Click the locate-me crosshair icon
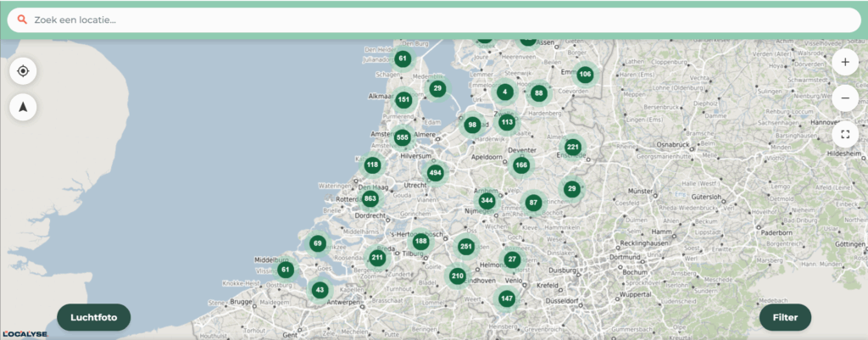Image resolution: width=868 pixels, height=340 pixels. (23, 71)
